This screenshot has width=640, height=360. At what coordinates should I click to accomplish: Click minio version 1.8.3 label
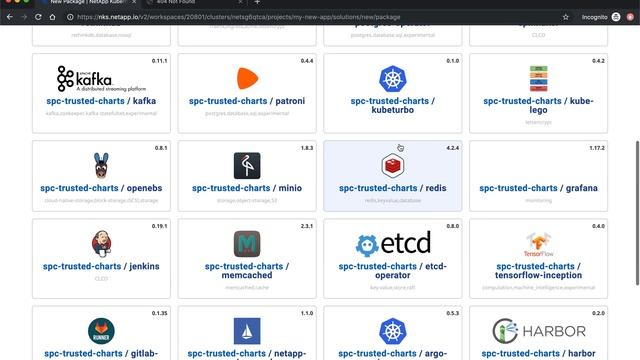tap(307, 148)
